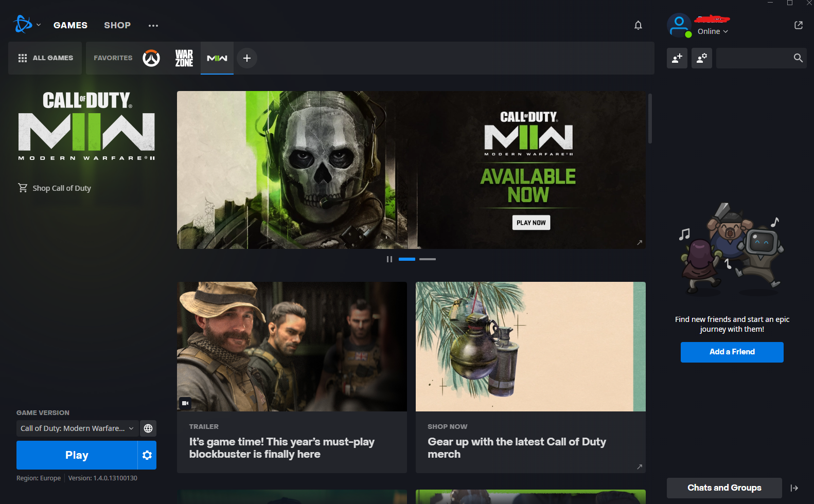
Task: Read 'It's game time!' trailer headline
Action: pyautogui.click(x=282, y=448)
